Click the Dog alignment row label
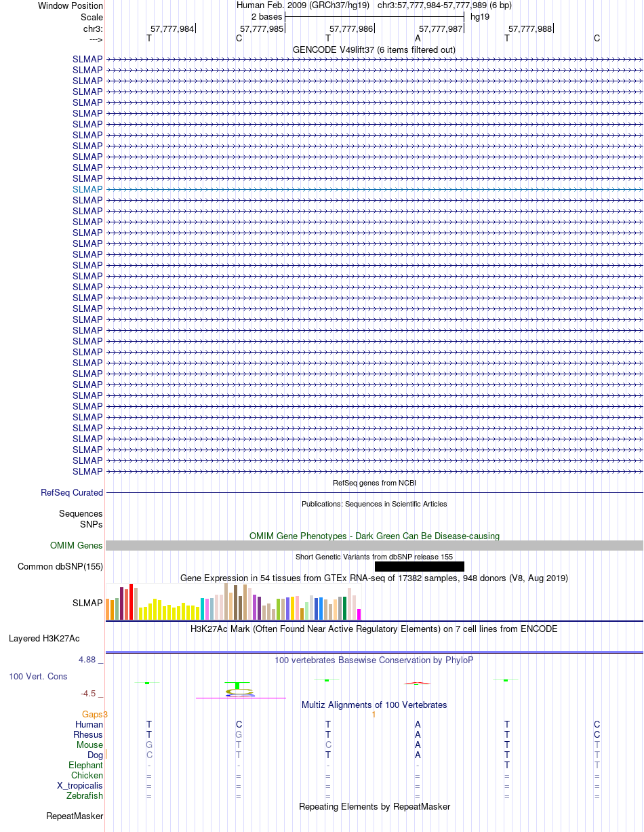644x832 pixels. tap(95, 755)
